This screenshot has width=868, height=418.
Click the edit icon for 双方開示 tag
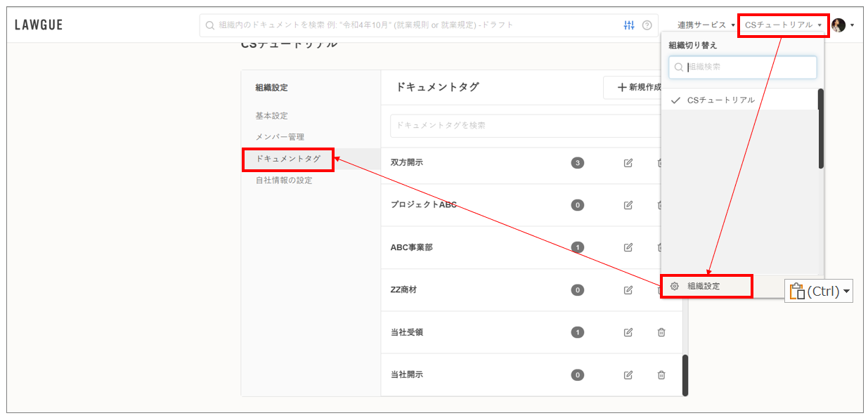click(628, 163)
